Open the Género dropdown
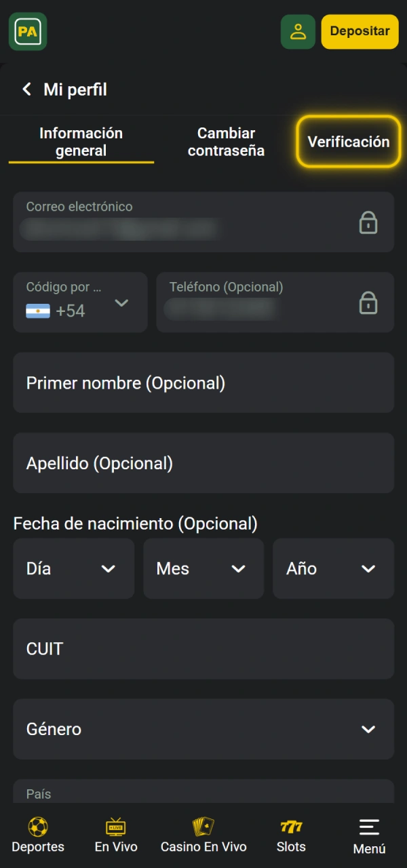This screenshot has width=407, height=868. tap(203, 729)
